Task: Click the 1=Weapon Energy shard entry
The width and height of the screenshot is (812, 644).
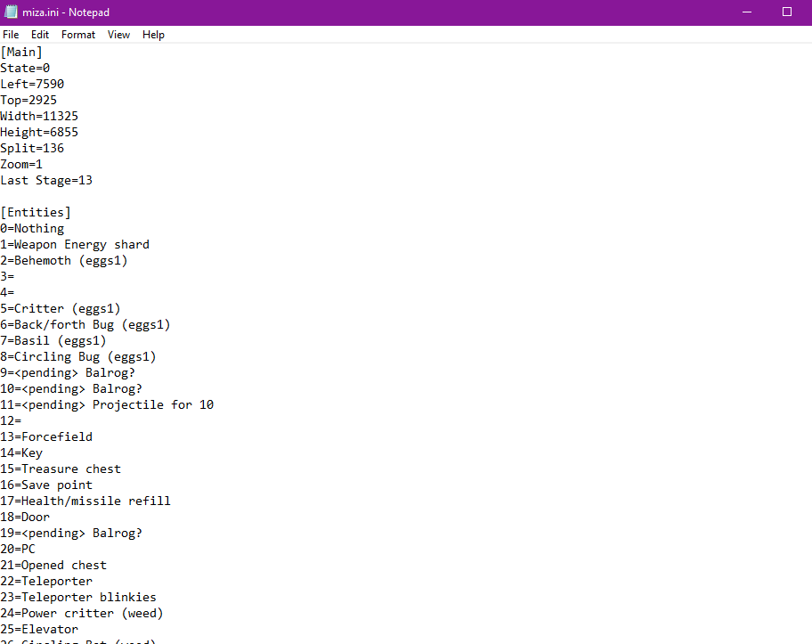Action: point(75,244)
